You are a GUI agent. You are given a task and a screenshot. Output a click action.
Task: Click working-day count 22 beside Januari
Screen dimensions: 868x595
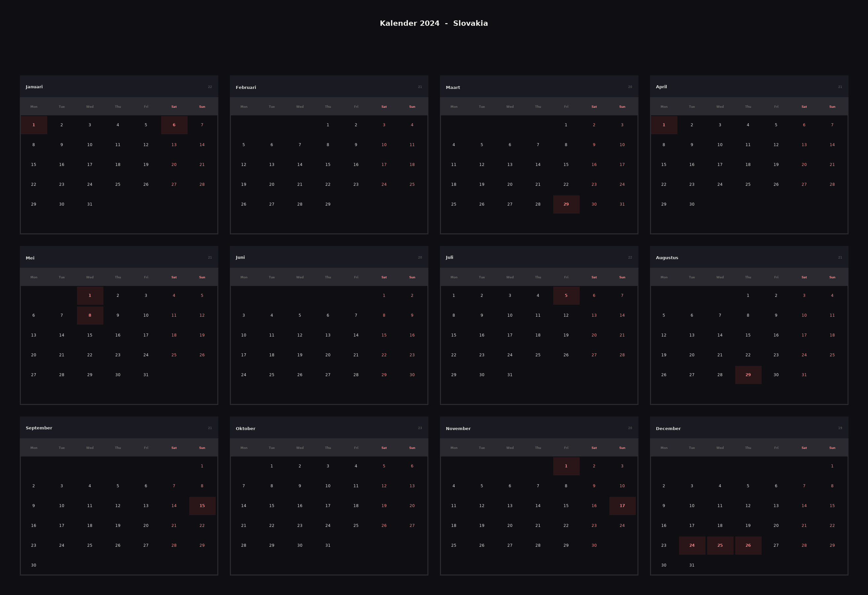pos(210,87)
